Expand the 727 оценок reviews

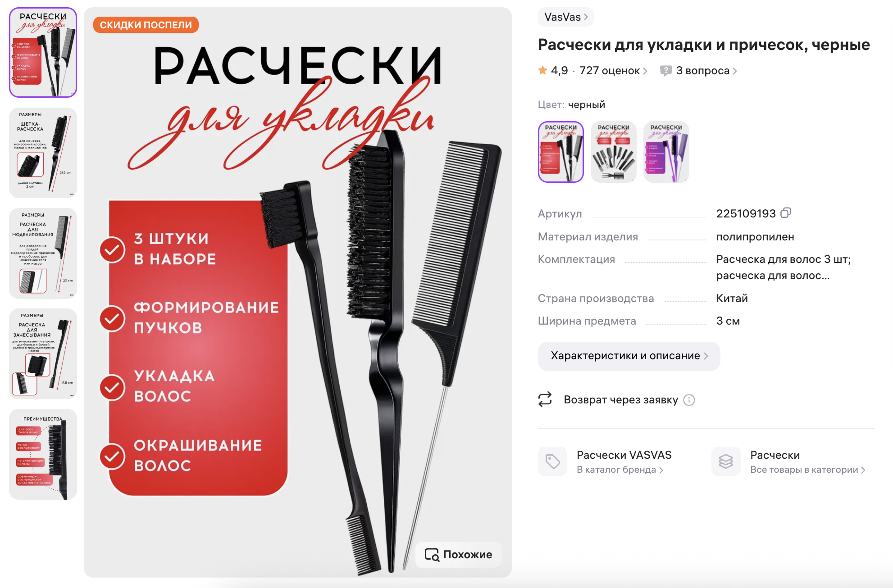[x=613, y=71]
